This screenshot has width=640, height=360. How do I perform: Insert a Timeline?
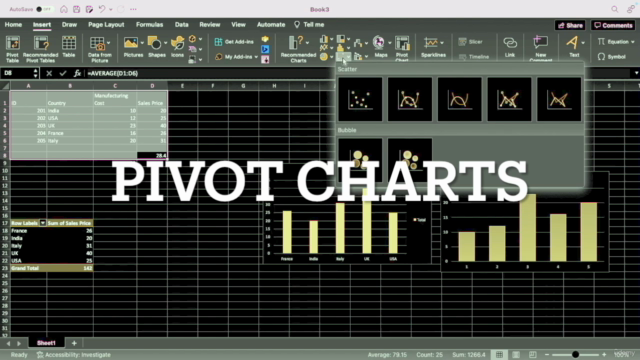click(473, 57)
